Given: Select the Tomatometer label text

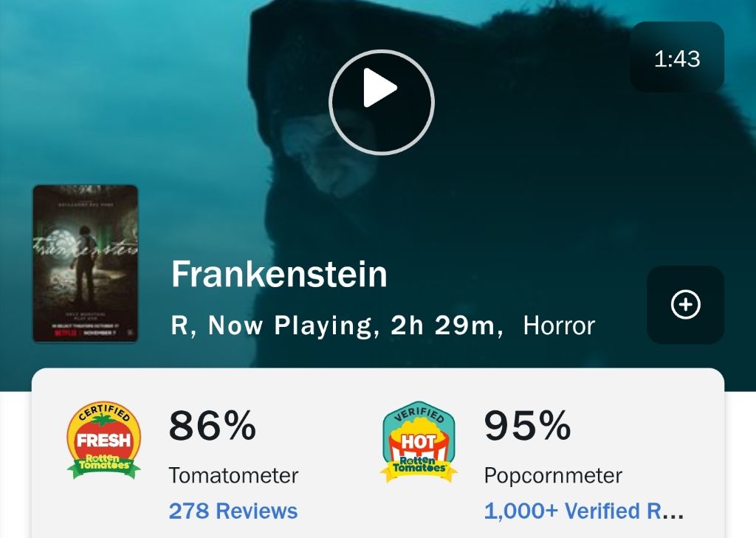Looking at the screenshot, I should coord(233,475).
